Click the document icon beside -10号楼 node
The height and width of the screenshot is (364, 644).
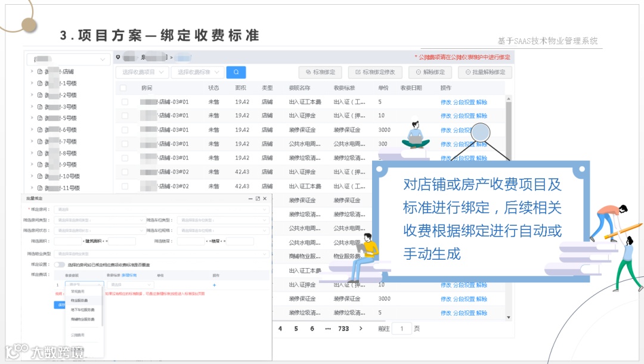click(x=40, y=176)
